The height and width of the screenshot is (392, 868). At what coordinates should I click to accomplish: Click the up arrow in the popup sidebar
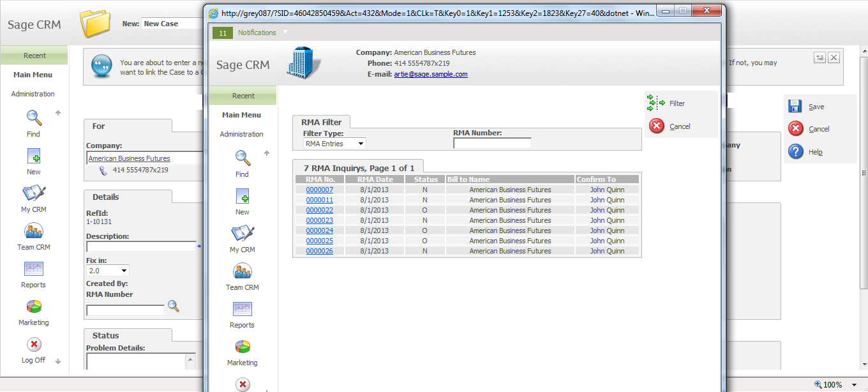point(267,153)
